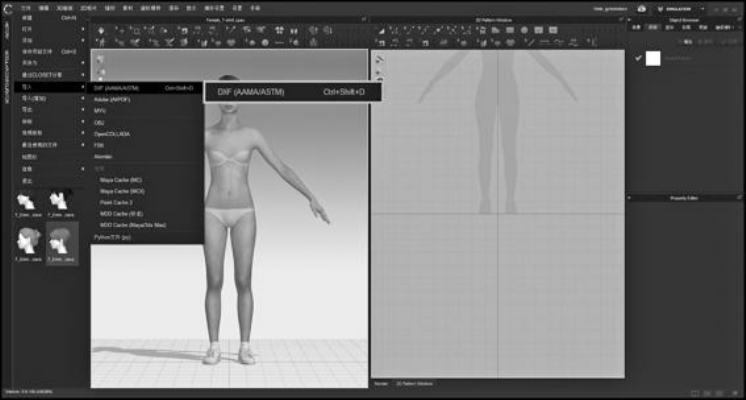Select the OBJ import option
746x400 pixels.
[x=99, y=122]
